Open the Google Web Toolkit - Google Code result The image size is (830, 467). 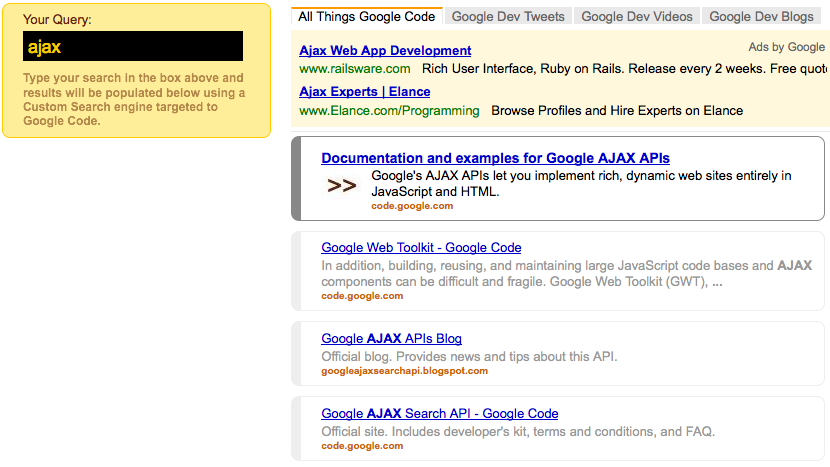pyautogui.click(x=421, y=247)
